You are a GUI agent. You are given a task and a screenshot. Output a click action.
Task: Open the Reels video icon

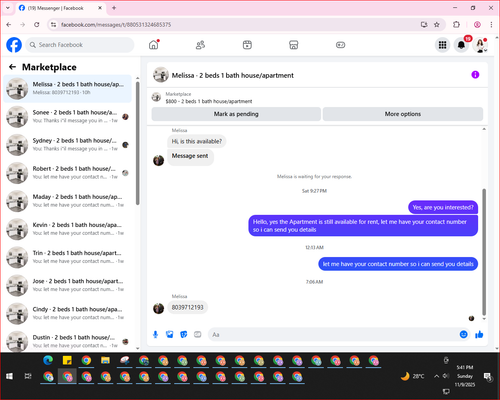(x=247, y=45)
